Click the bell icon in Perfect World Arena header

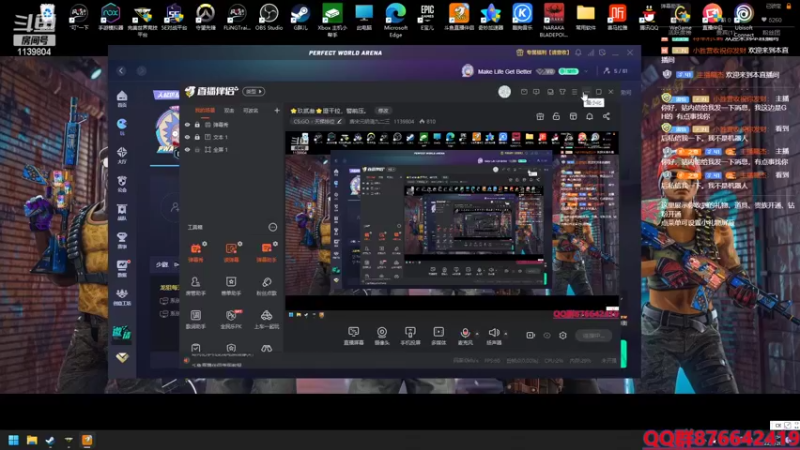578,53
